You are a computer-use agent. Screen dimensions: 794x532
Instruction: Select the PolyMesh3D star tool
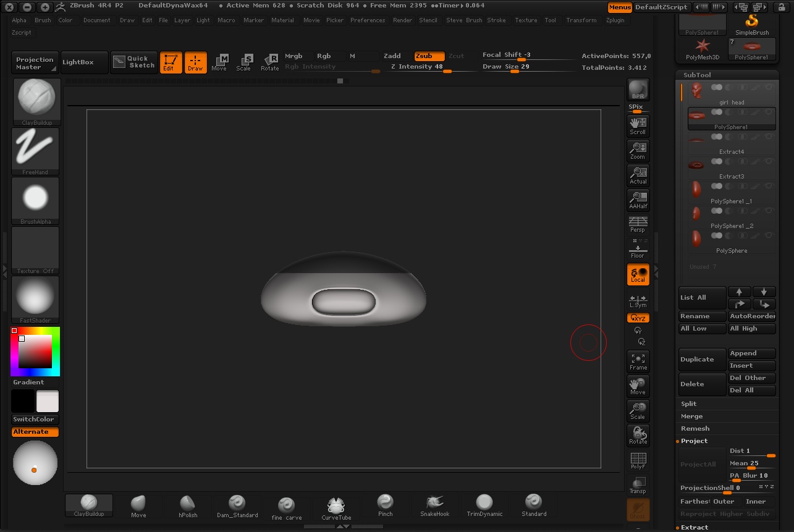click(x=703, y=49)
